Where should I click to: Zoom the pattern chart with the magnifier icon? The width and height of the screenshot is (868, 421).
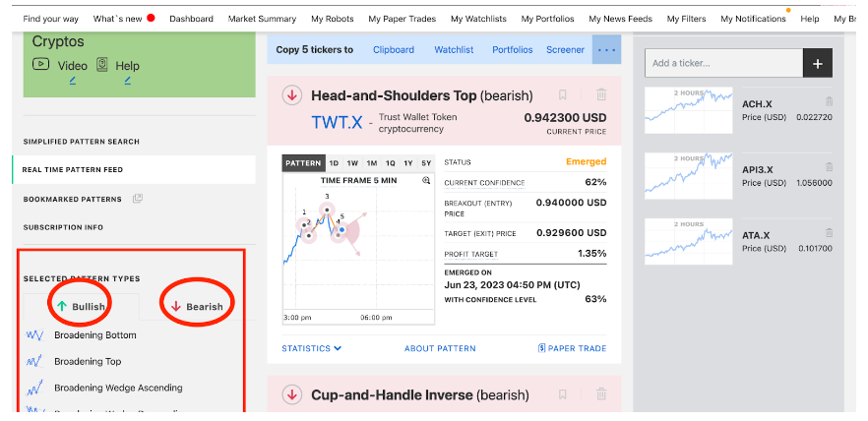(x=426, y=180)
